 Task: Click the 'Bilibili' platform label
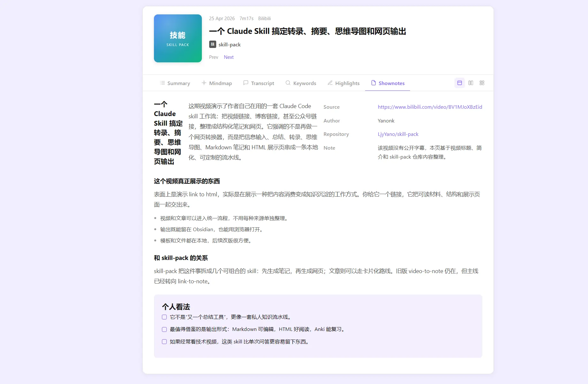click(264, 19)
